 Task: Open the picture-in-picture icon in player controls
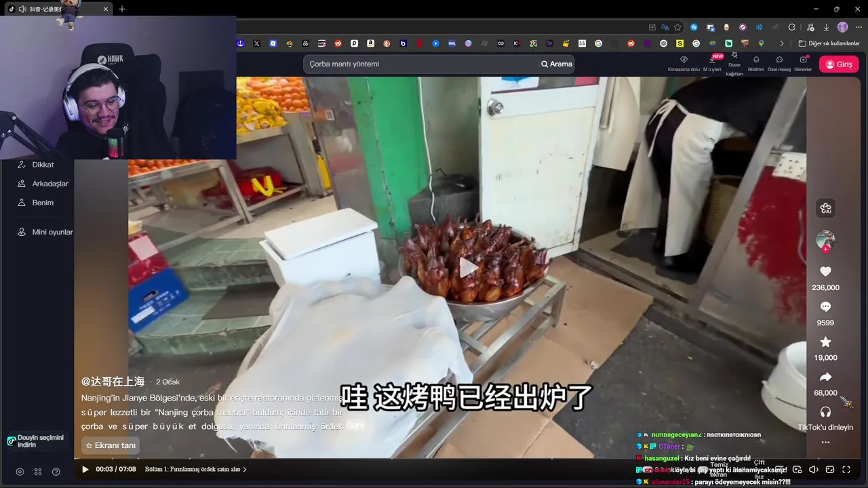click(797, 469)
